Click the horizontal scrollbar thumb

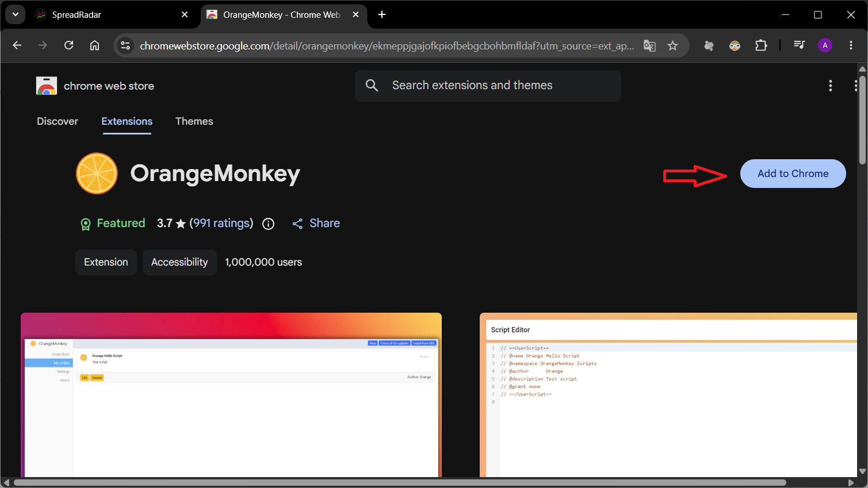coord(400,483)
